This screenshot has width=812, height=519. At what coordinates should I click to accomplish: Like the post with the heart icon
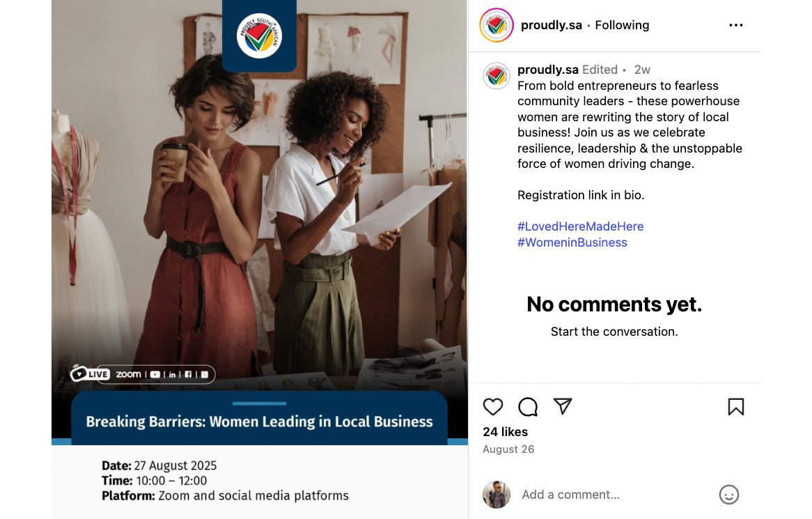point(493,407)
